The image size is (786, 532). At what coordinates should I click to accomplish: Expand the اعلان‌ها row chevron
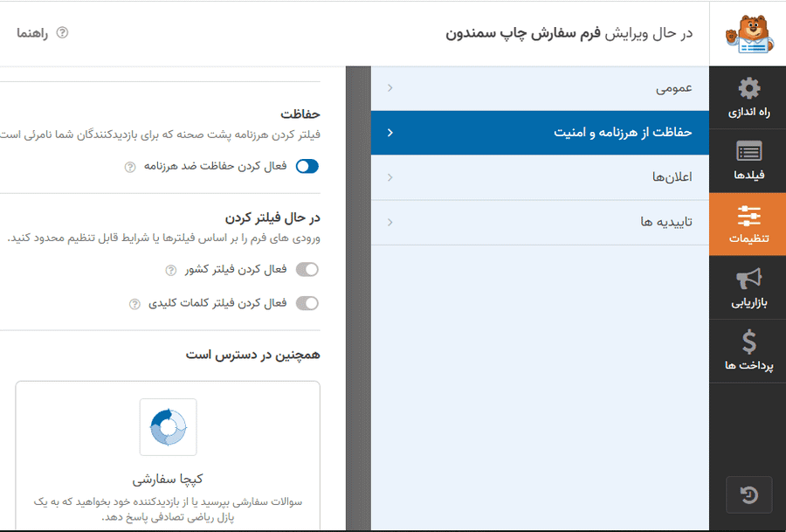click(390, 177)
